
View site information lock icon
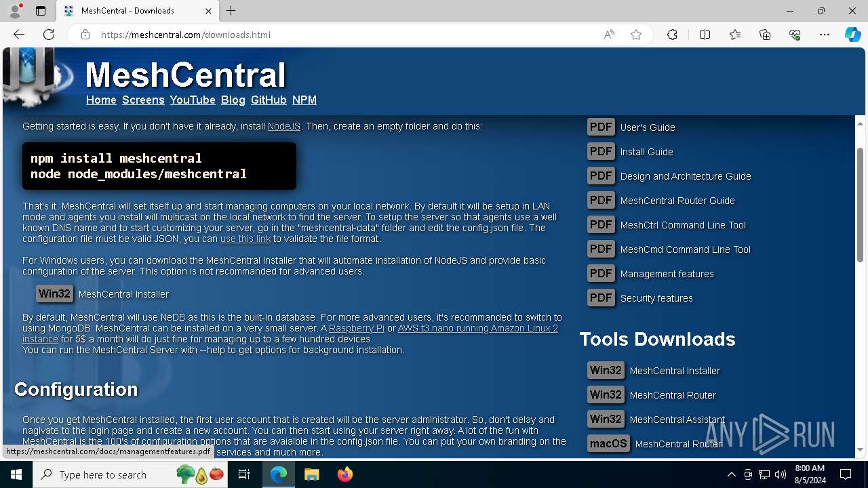pyautogui.click(x=85, y=35)
